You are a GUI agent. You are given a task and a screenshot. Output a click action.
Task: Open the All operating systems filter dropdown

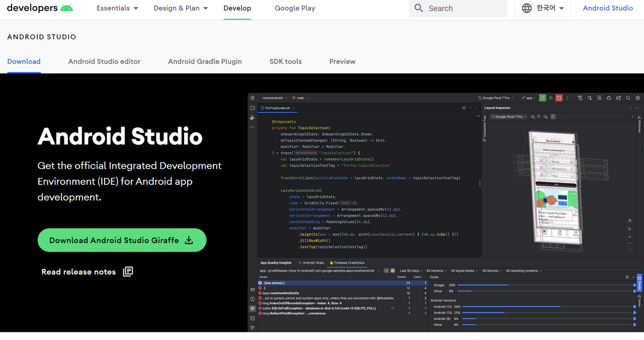524,270
